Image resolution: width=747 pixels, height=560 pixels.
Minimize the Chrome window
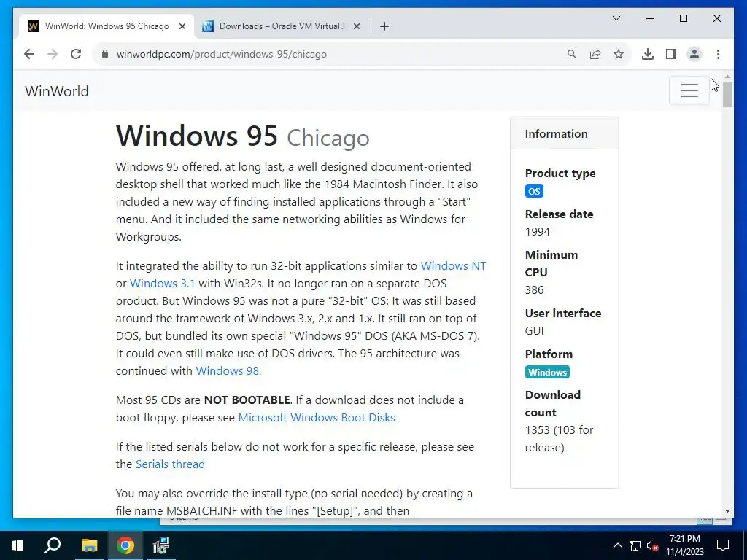[650, 18]
